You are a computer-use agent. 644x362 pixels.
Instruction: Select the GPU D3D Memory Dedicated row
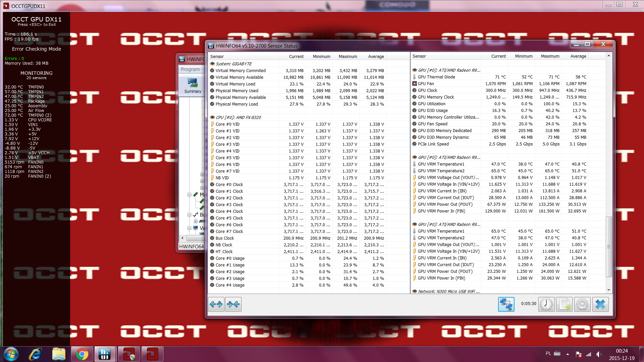(x=500, y=131)
